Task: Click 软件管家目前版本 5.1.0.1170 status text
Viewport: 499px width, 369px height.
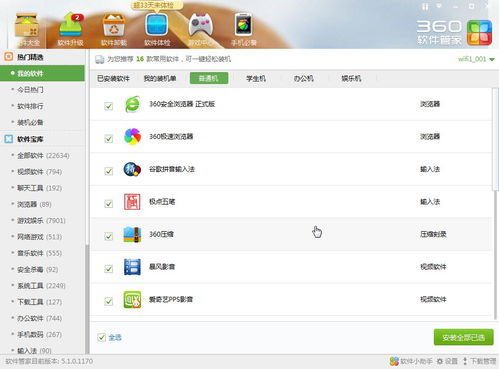Action: point(49,361)
